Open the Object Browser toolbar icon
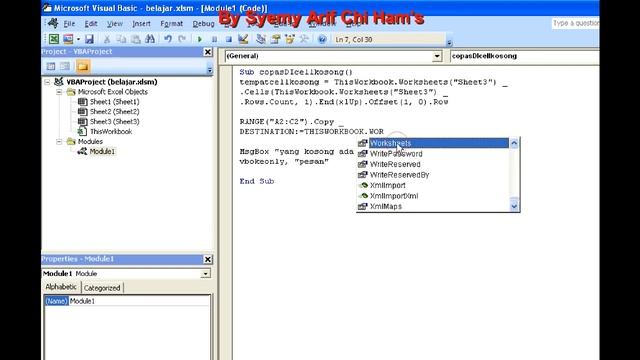 pyautogui.click(x=290, y=39)
